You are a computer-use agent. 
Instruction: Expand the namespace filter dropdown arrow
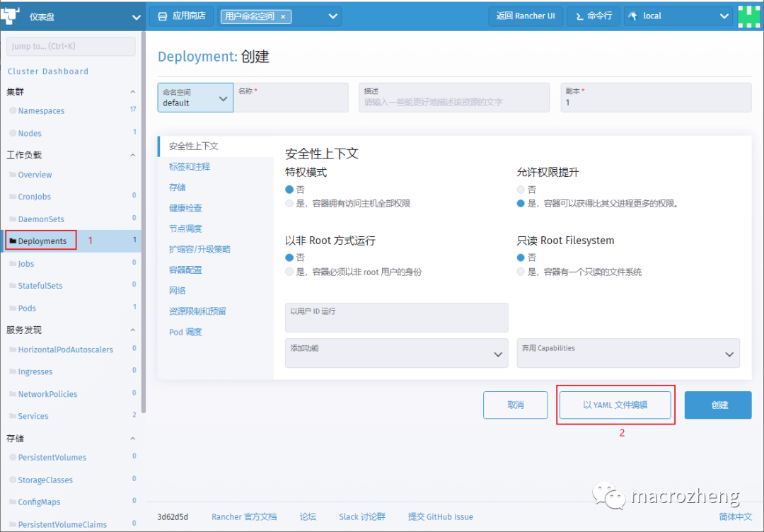332,16
